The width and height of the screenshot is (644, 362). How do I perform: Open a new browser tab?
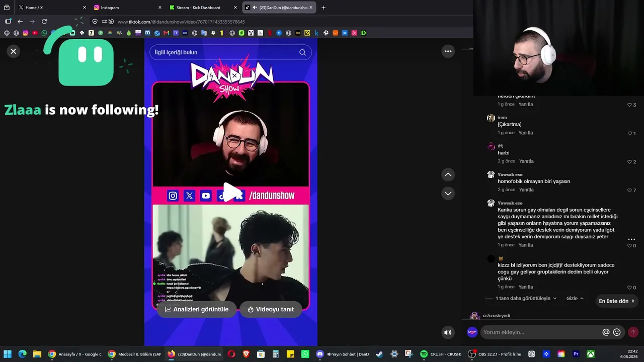click(324, 8)
